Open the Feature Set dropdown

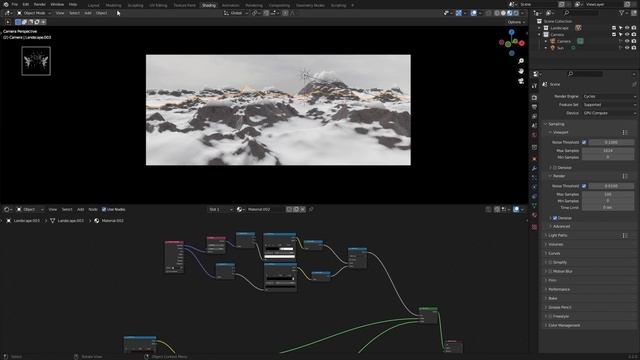609,105
